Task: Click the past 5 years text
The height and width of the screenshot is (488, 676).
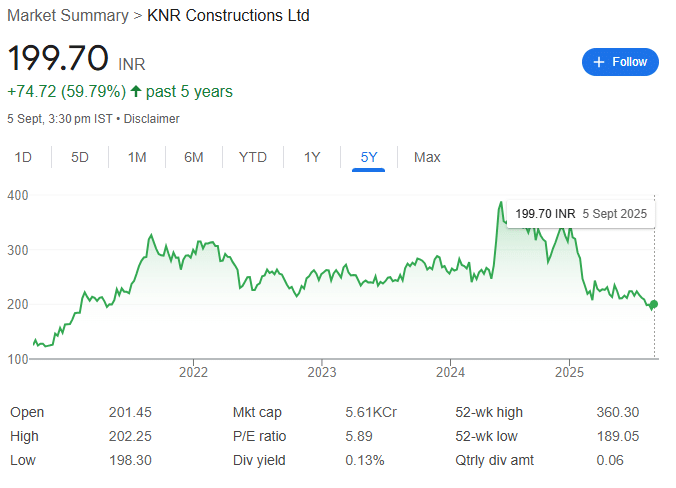Action: (189, 91)
